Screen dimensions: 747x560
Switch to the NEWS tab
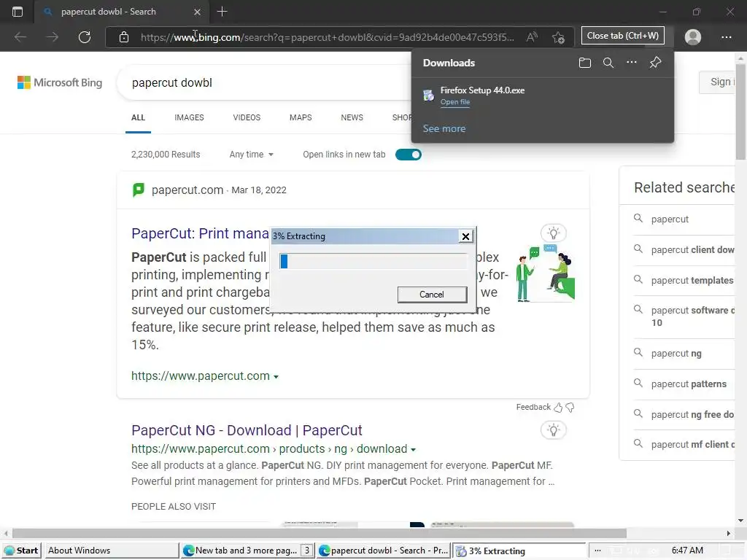coord(352,117)
